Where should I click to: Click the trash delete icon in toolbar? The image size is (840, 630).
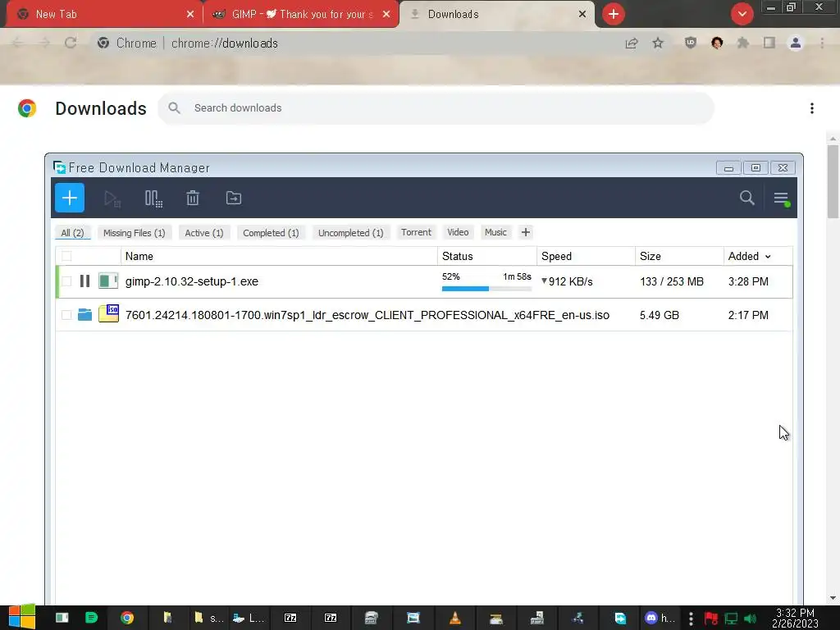coord(193,199)
